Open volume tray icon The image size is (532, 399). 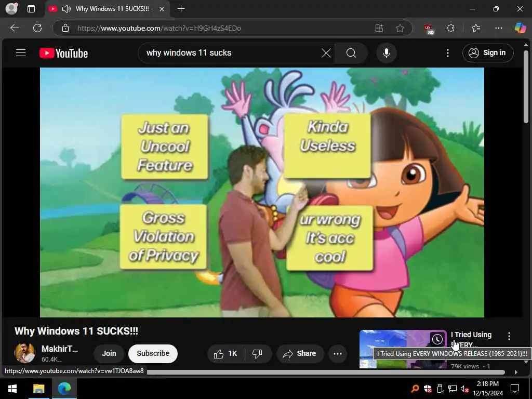coord(465,389)
